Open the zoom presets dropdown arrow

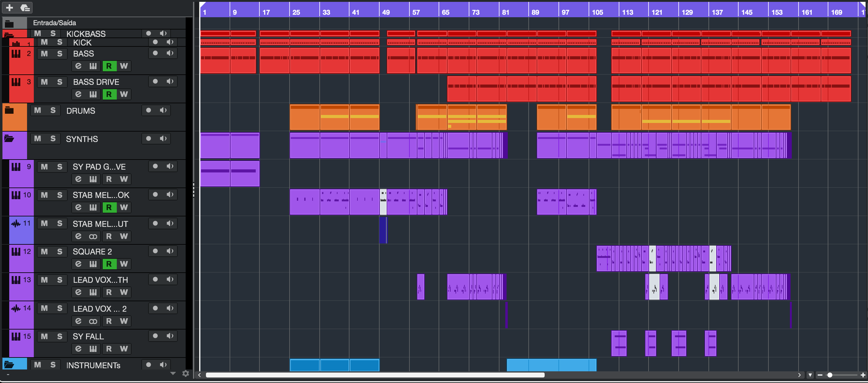point(811,375)
